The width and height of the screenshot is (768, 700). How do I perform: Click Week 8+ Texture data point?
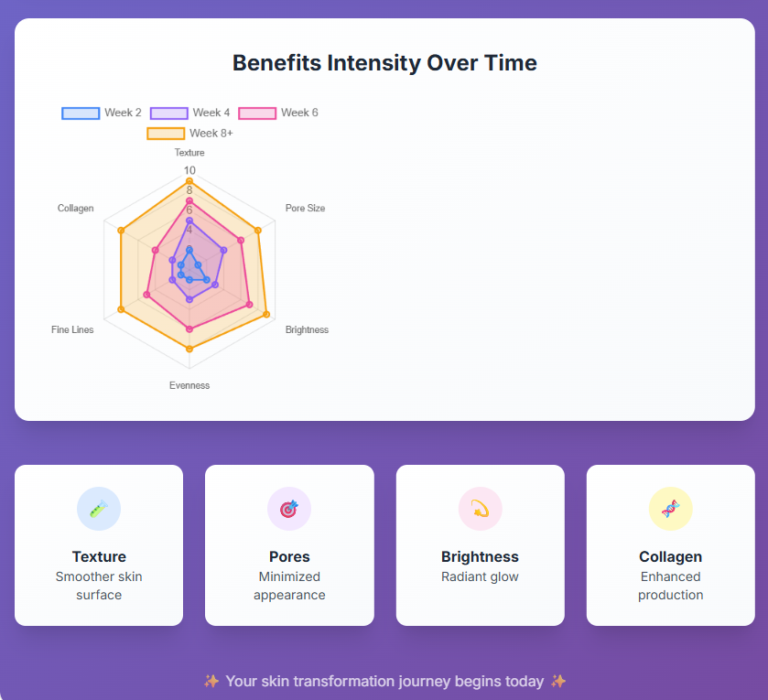(189, 181)
